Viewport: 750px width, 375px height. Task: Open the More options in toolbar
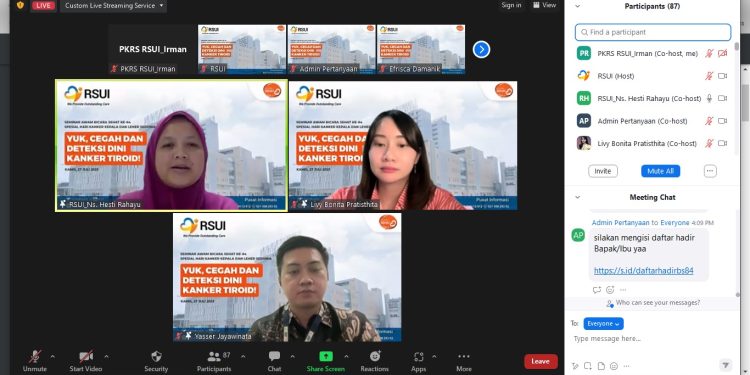463,361
